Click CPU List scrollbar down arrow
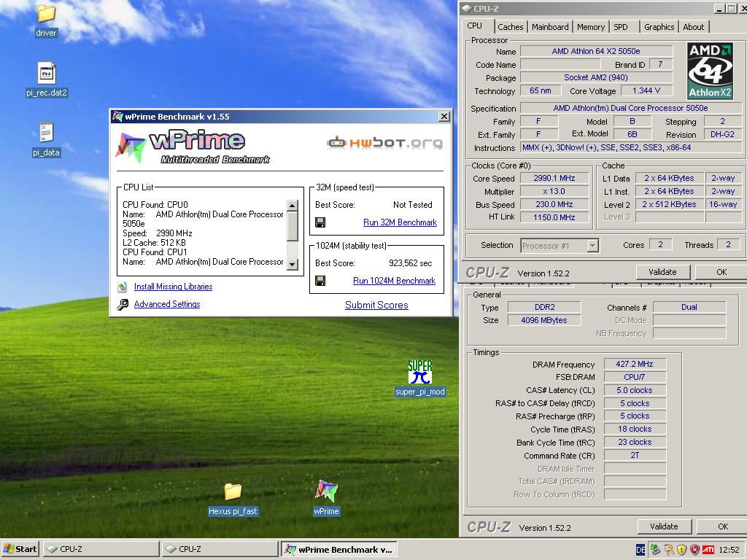The width and height of the screenshot is (747, 560). pos(293,264)
